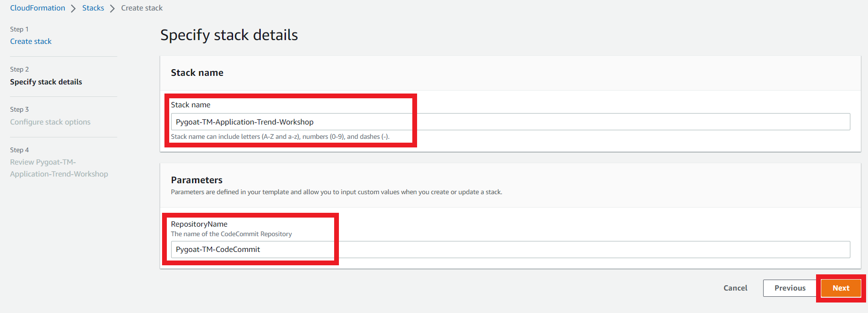
Task: Cancel the stack creation
Action: (735, 288)
